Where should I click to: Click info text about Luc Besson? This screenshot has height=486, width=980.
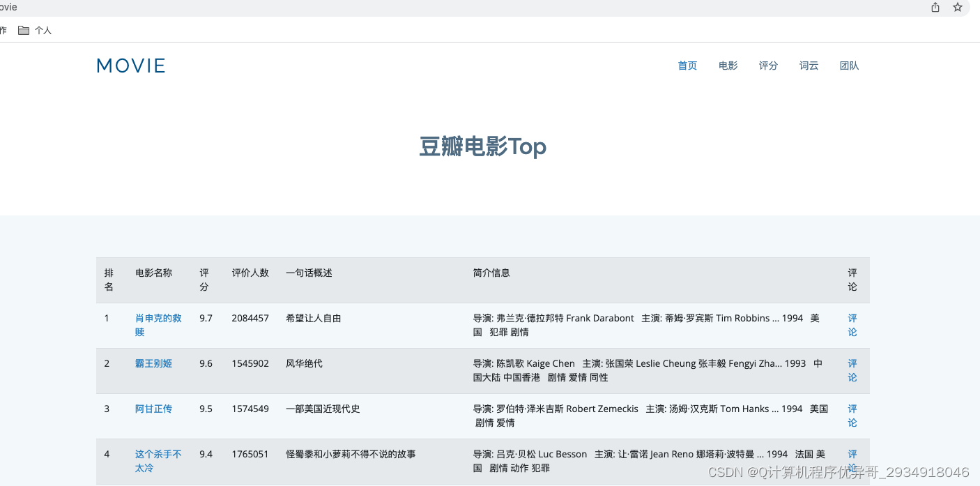tap(649, 461)
